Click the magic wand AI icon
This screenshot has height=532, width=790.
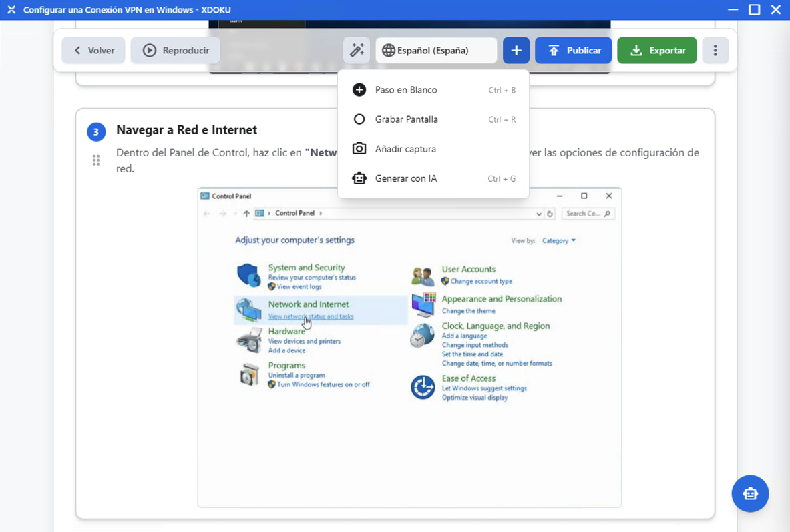click(x=357, y=51)
